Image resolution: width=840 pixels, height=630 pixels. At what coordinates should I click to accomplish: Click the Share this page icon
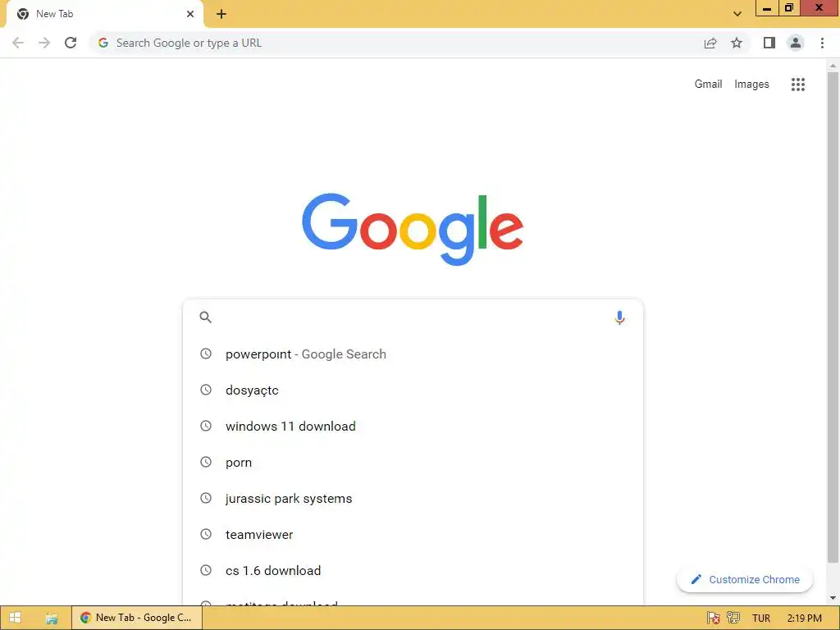tap(710, 43)
